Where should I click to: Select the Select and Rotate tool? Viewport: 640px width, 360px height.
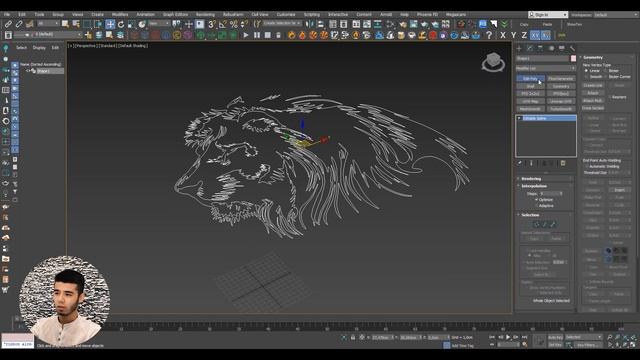(x=121, y=24)
